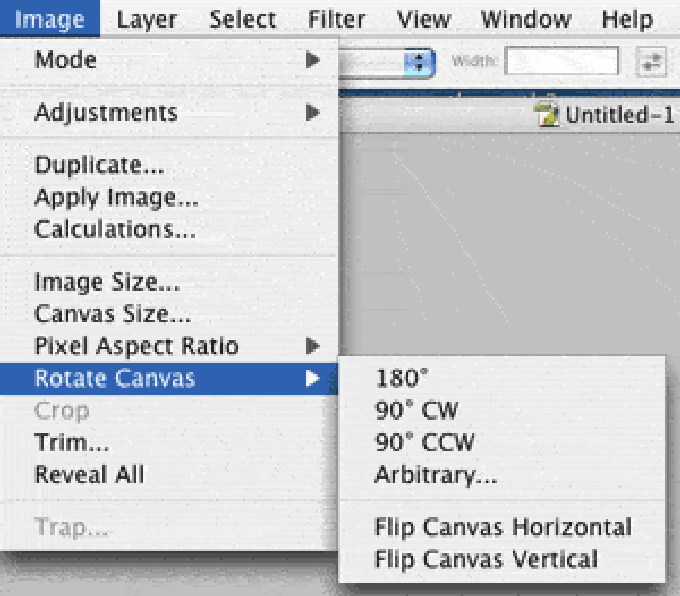Screen dimensions: 680x596
Task: Open the Select menu
Action: [x=242, y=19]
